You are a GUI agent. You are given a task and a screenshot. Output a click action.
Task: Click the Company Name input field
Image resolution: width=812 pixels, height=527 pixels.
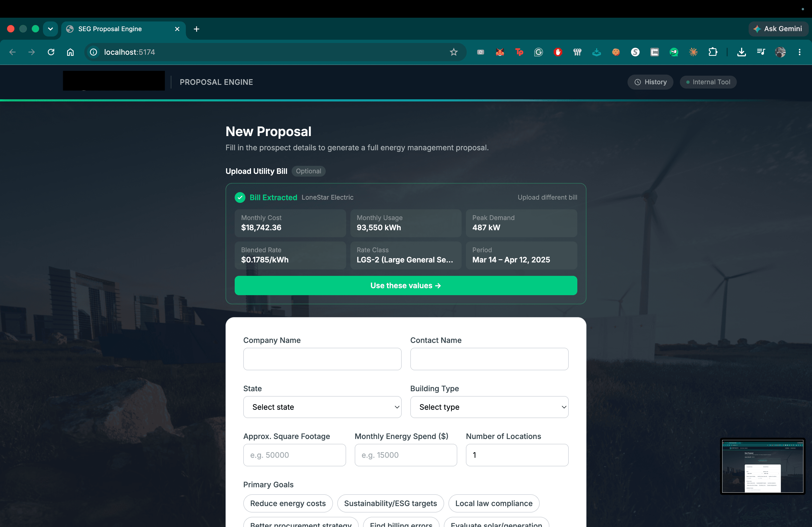(x=322, y=359)
